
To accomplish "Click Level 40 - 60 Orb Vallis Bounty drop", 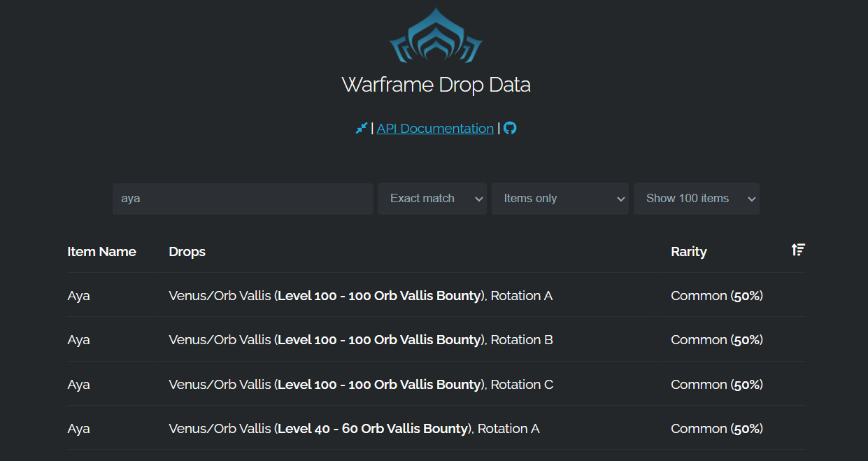I will 354,429.
